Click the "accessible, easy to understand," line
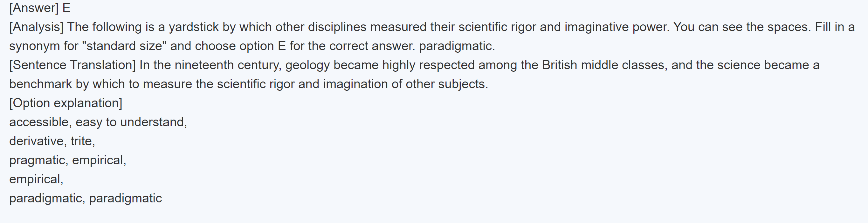The height and width of the screenshot is (223, 868). coord(98,122)
